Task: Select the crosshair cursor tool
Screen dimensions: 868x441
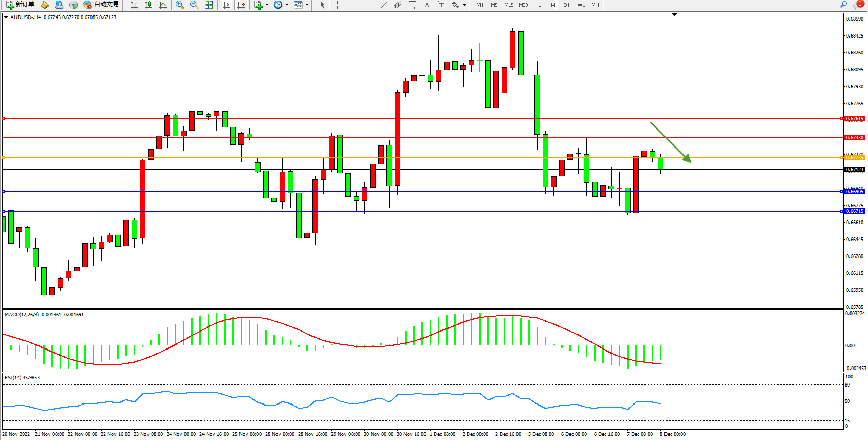Action: pyautogui.click(x=337, y=5)
